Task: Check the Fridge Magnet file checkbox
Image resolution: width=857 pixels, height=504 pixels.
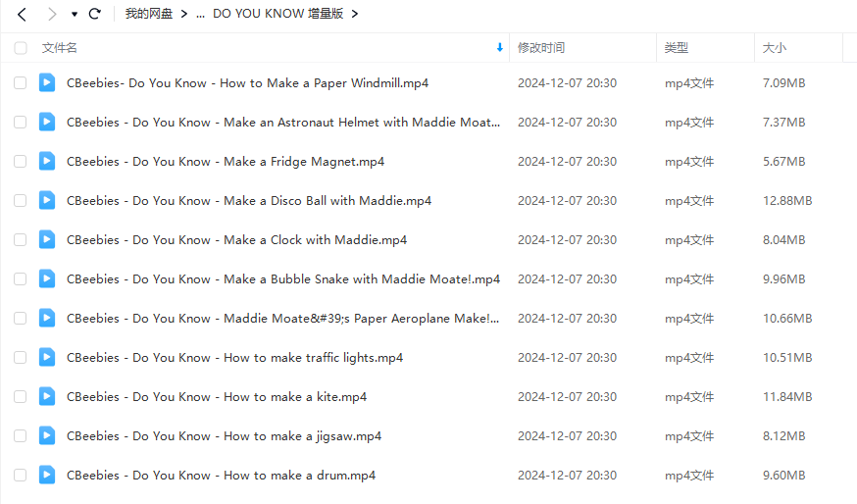Action: click(21, 161)
